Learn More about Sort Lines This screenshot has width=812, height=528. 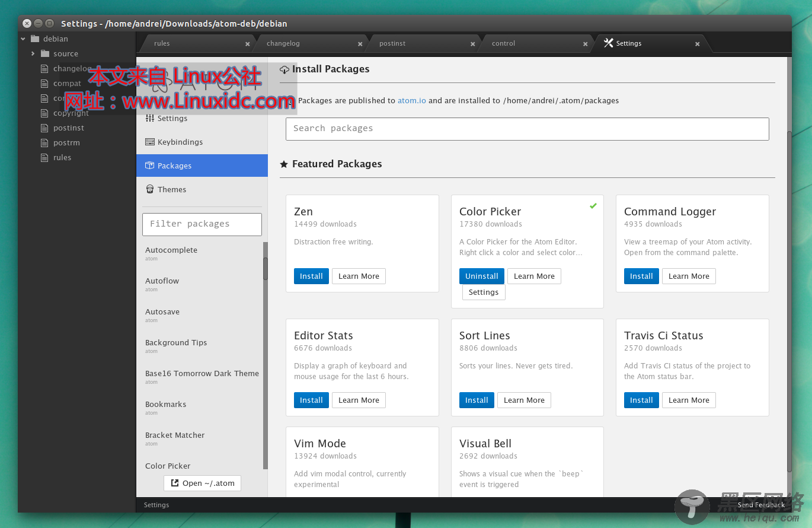pos(524,400)
